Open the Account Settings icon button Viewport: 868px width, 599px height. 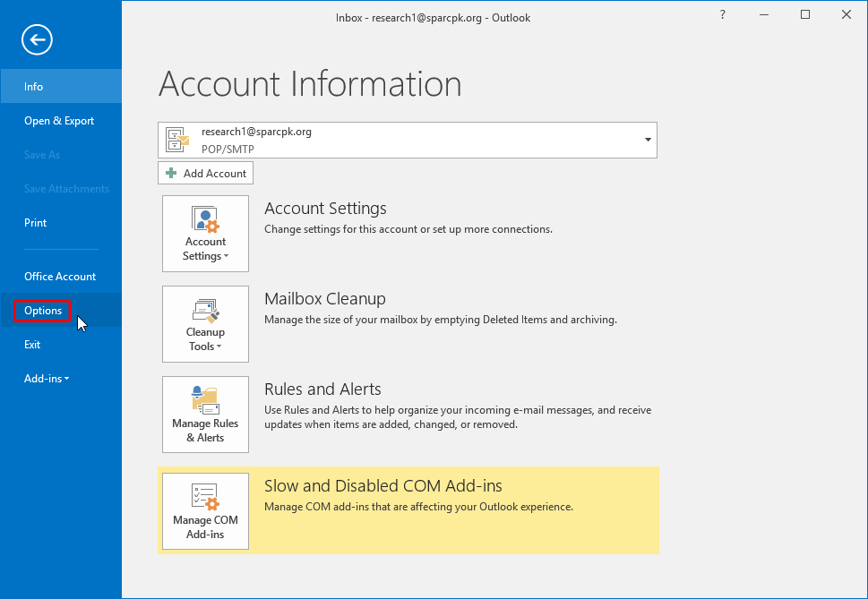click(205, 234)
